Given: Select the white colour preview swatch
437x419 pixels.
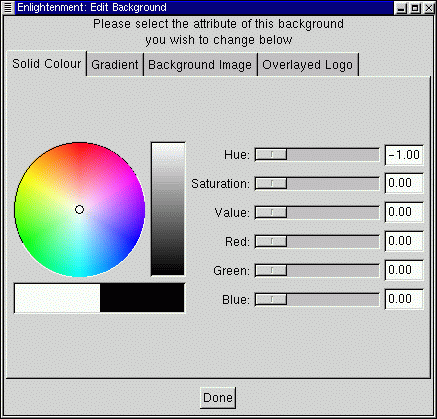Looking at the screenshot, I should coord(57,298).
